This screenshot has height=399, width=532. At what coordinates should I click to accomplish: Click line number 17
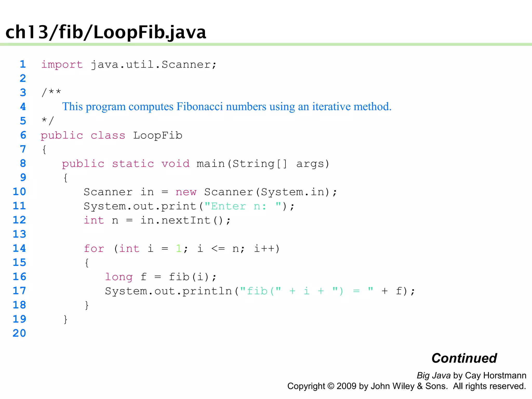[19, 291]
